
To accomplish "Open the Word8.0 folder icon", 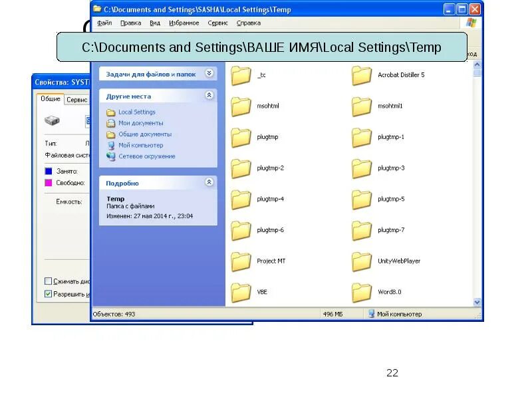I will click(x=362, y=293).
